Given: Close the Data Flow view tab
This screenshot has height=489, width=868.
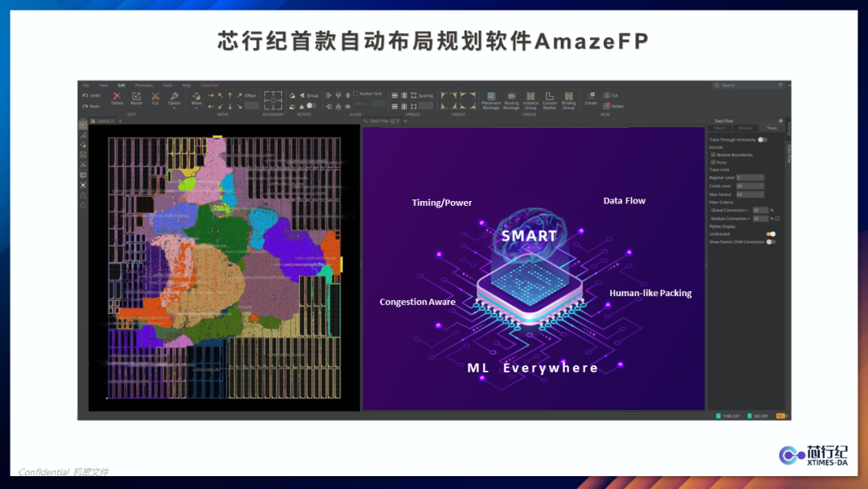Looking at the screenshot, I should click(x=398, y=121).
